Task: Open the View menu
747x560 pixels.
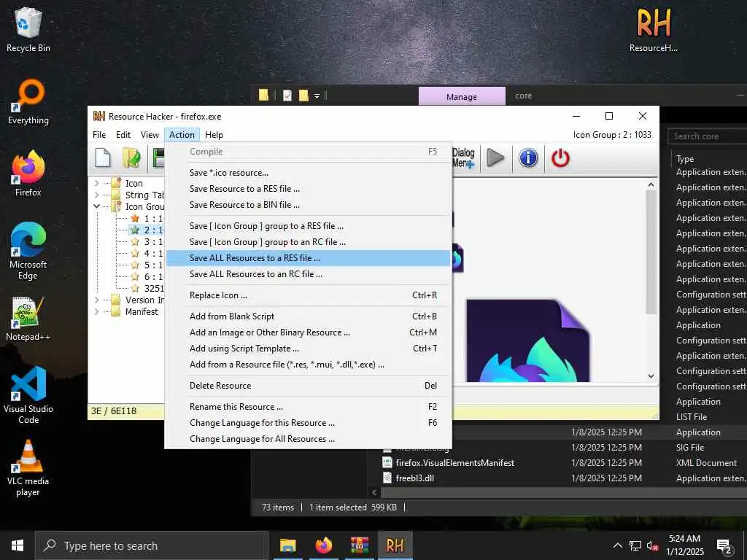Action: point(150,135)
